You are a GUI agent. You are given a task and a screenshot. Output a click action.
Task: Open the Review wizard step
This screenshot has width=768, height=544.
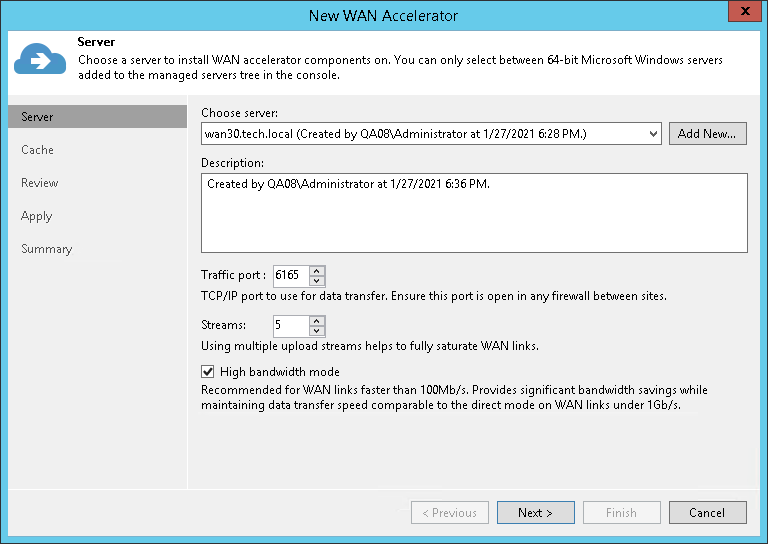pyautogui.click(x=40, y=183)
